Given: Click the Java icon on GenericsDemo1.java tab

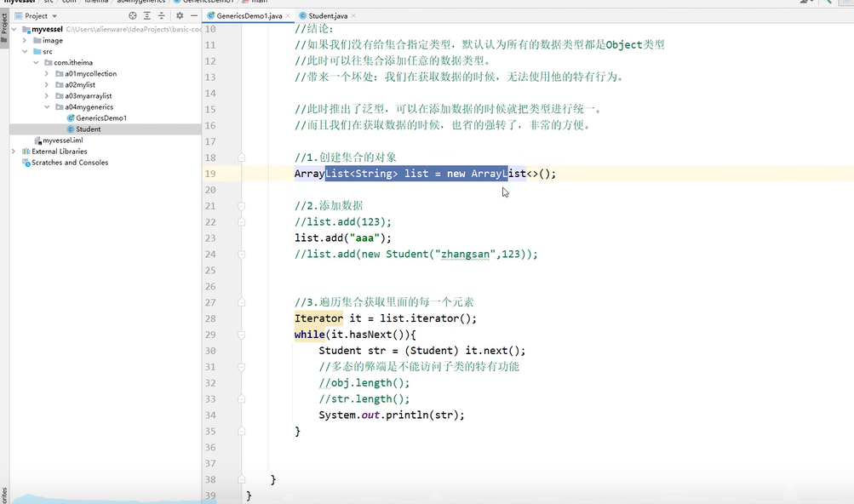Looking at the screenshot, I should pyautogui.click(x=213, y=14).
